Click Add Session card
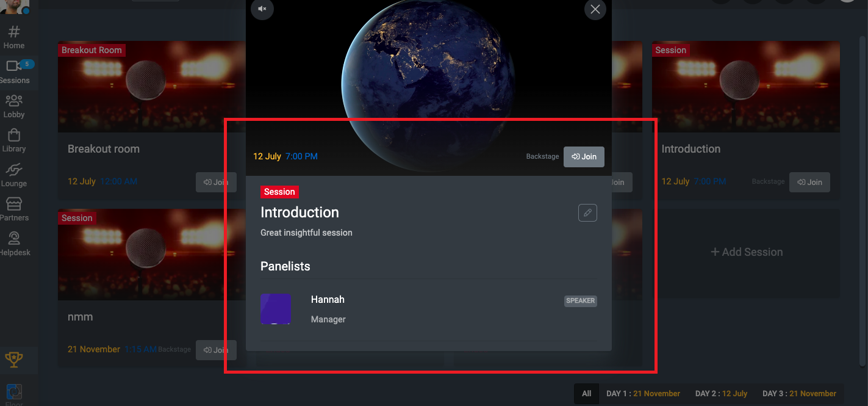 pyautogui.click(x=747, y=252)
